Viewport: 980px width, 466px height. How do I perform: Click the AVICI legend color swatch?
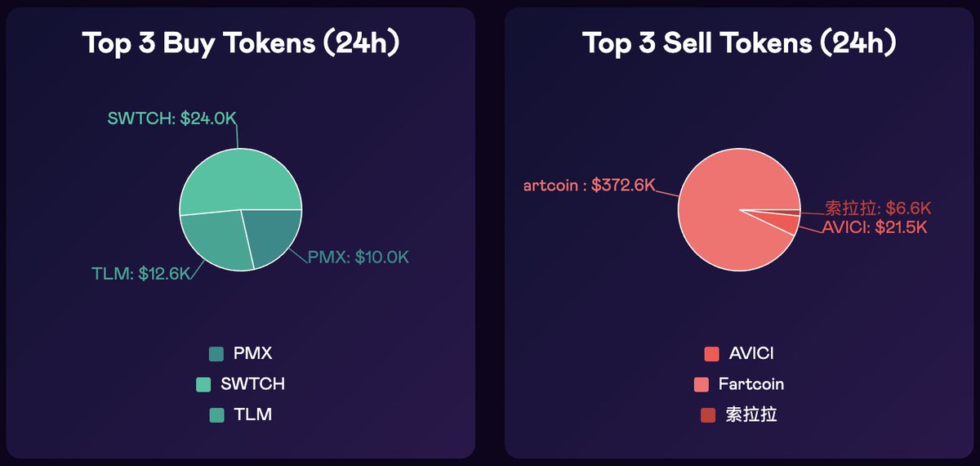pyautogui.click(x=711, y=354)
